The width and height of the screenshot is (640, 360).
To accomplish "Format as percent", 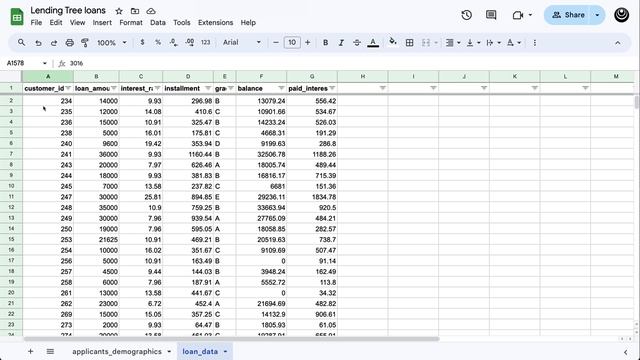I will point(158,42).
